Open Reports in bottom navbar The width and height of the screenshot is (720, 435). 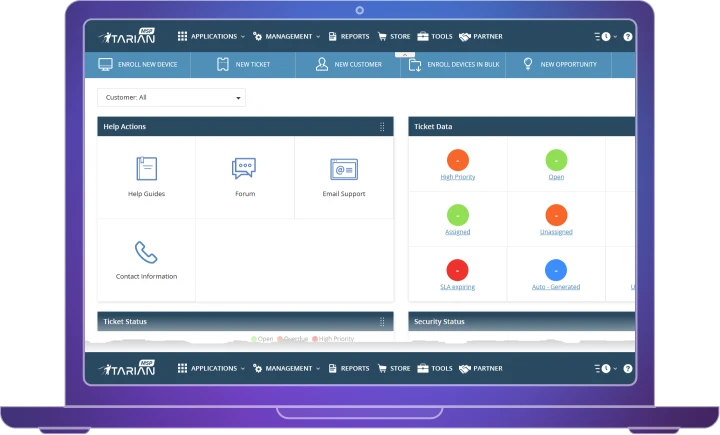(x=349, y=368)
